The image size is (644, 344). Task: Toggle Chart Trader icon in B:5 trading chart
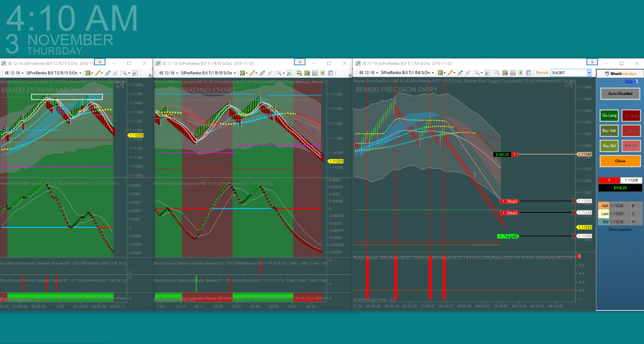coord(299,73)
